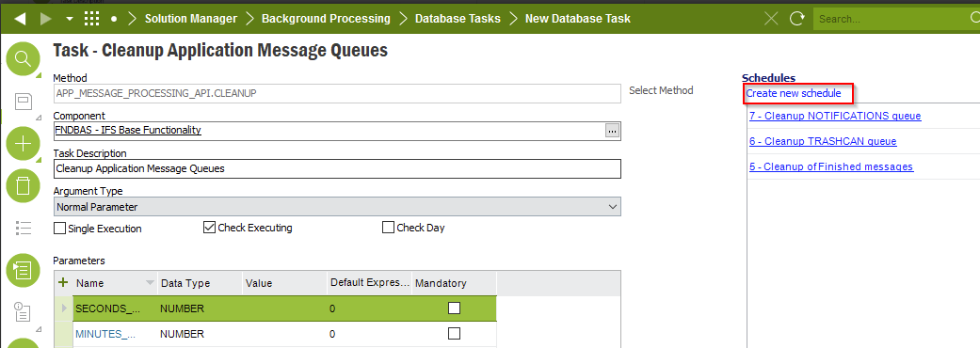Open 7 - Cleanup NOTIFICATIONS queue schedule
Screen dimensions: 980x348
[x=835, y=116]
